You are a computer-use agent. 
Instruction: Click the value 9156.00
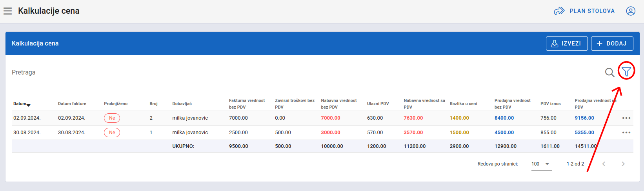tap(584, 118)
